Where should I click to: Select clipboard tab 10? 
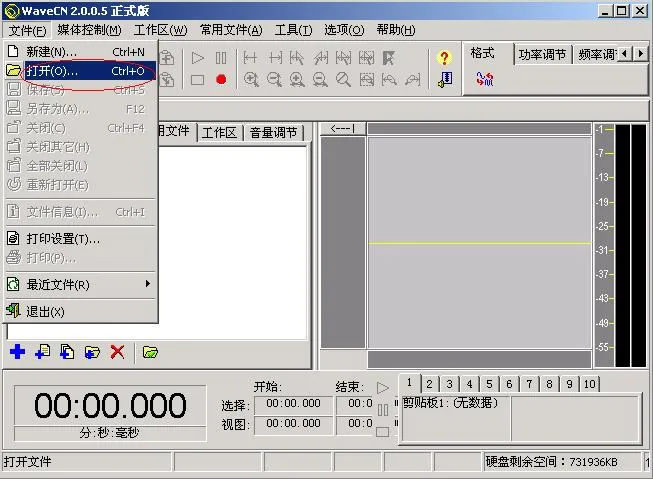coord(590,384)
